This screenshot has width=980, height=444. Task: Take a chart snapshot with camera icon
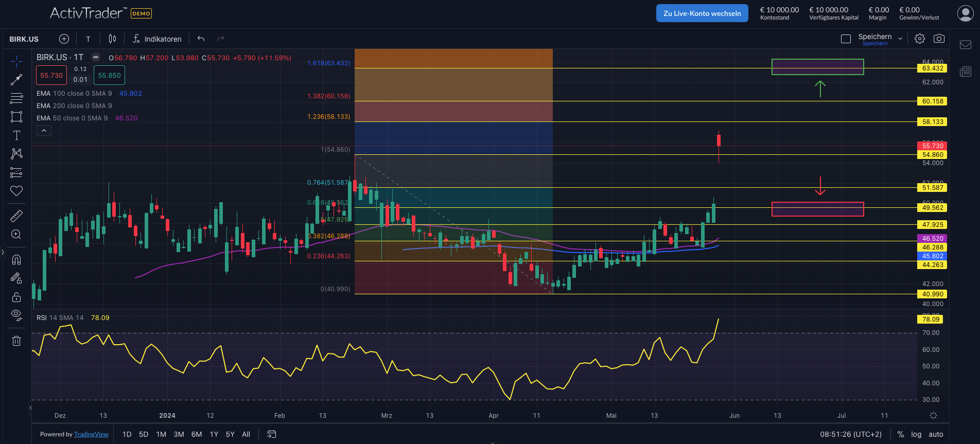point(939,39)
